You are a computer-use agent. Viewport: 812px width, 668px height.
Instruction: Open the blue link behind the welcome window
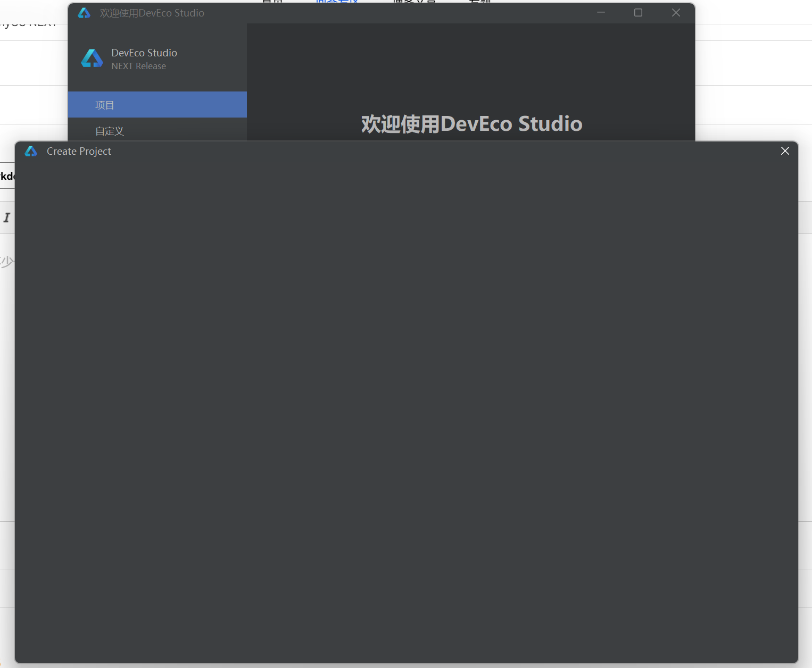click(337, 2)
